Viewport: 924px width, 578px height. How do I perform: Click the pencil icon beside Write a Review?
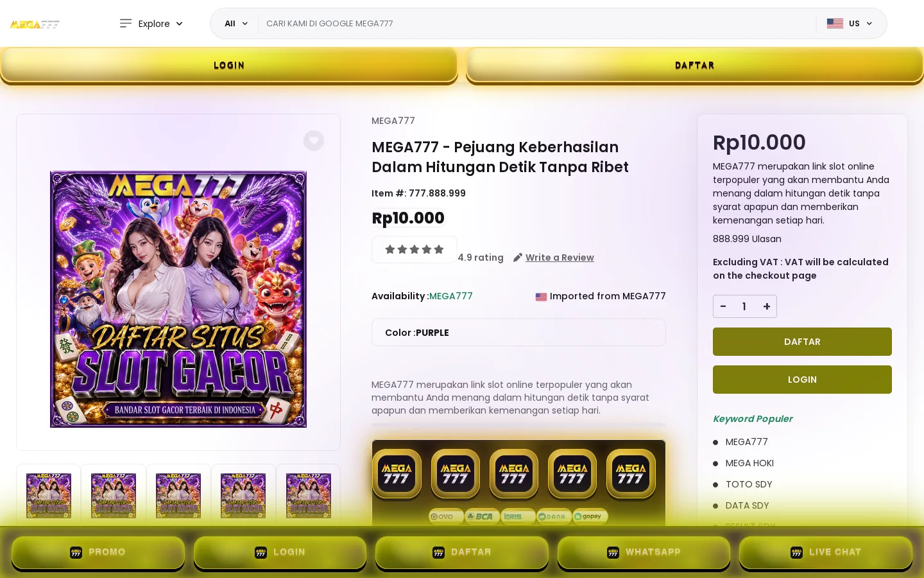point(518,258)
